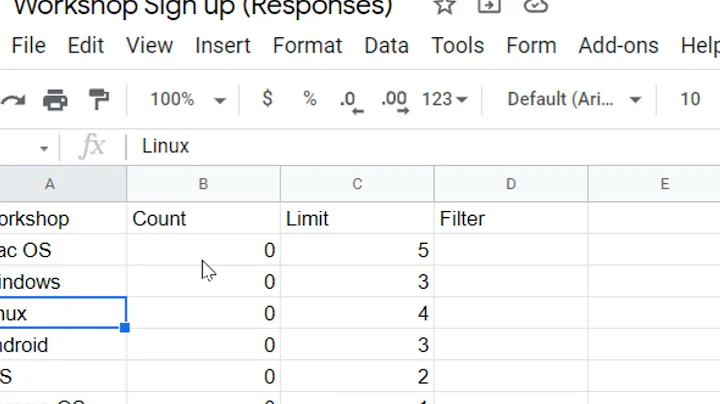Decrease decimal places button

pos(350,100)
